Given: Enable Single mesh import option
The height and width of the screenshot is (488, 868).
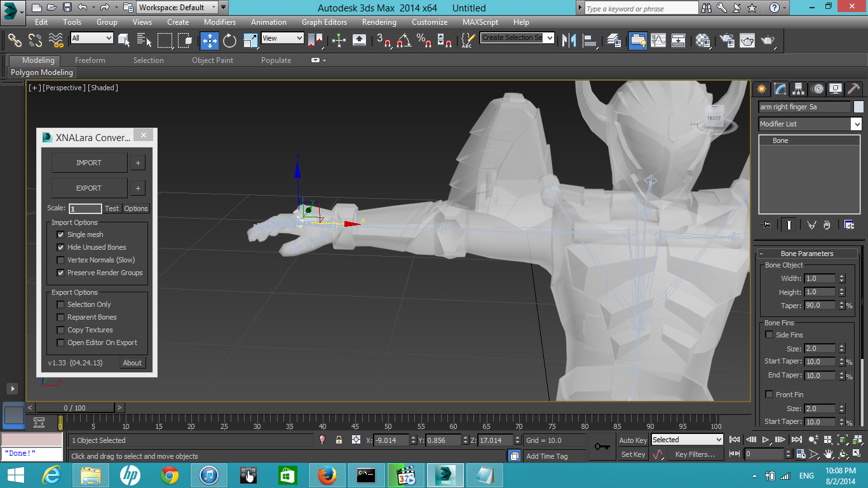Looking at the screenshot, I should point(61,234).
